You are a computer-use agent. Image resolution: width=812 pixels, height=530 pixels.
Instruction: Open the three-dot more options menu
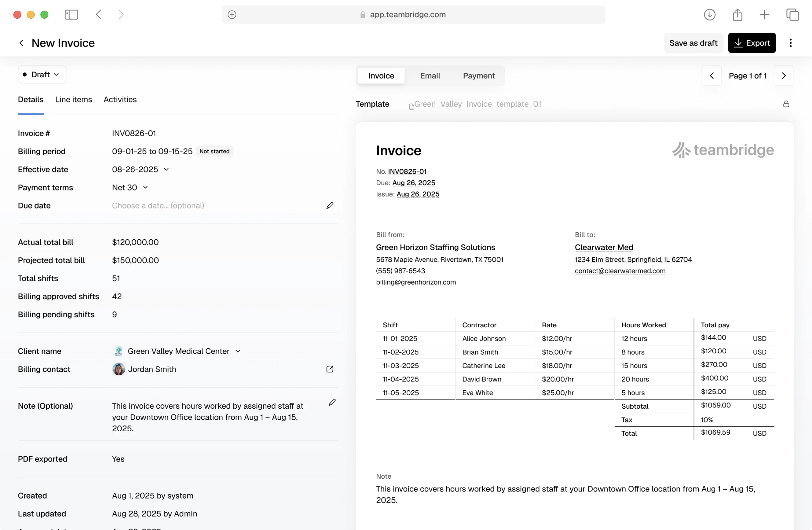pyautogui.click(x=790, y=43)
